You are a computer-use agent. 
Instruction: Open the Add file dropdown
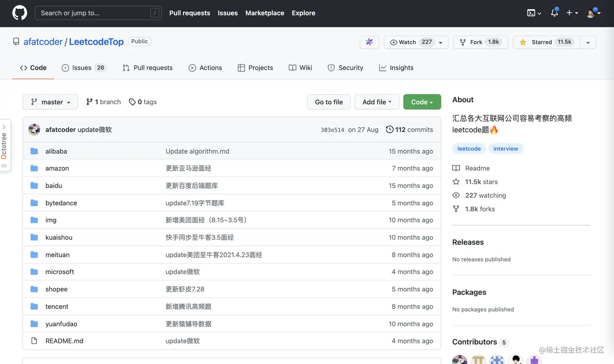(377, 102)
